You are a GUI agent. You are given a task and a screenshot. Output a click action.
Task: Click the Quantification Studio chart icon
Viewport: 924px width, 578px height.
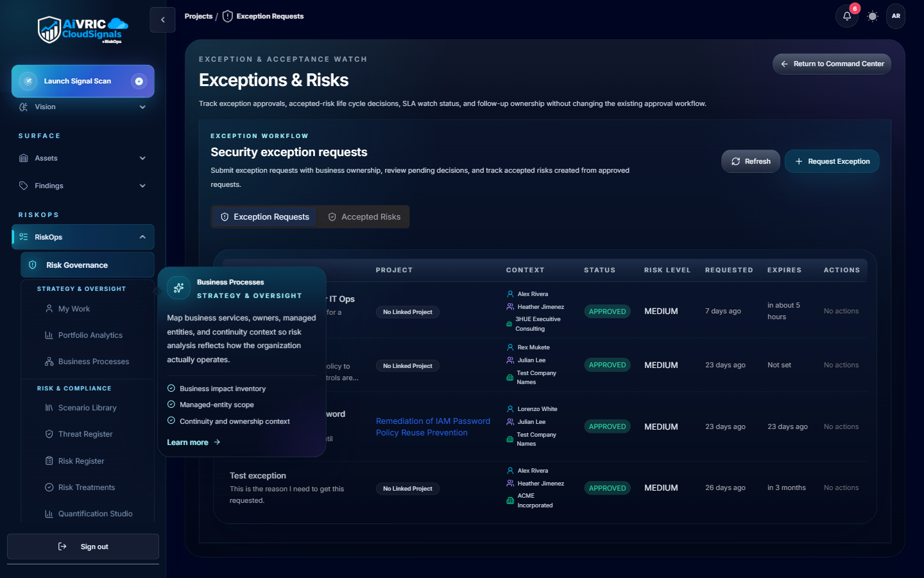[49, 514]
